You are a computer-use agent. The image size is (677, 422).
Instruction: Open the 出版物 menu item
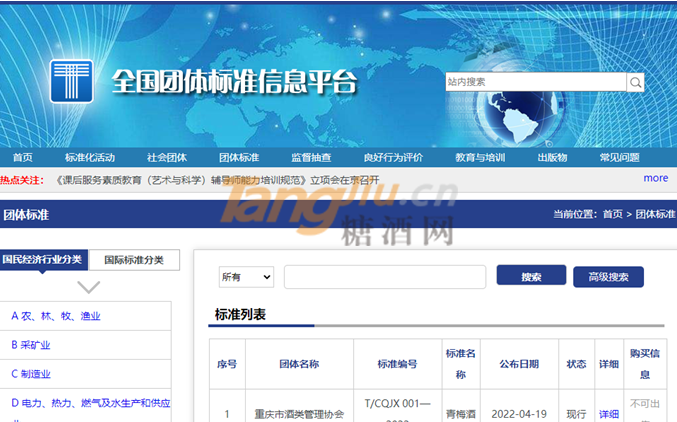(552, 158)
